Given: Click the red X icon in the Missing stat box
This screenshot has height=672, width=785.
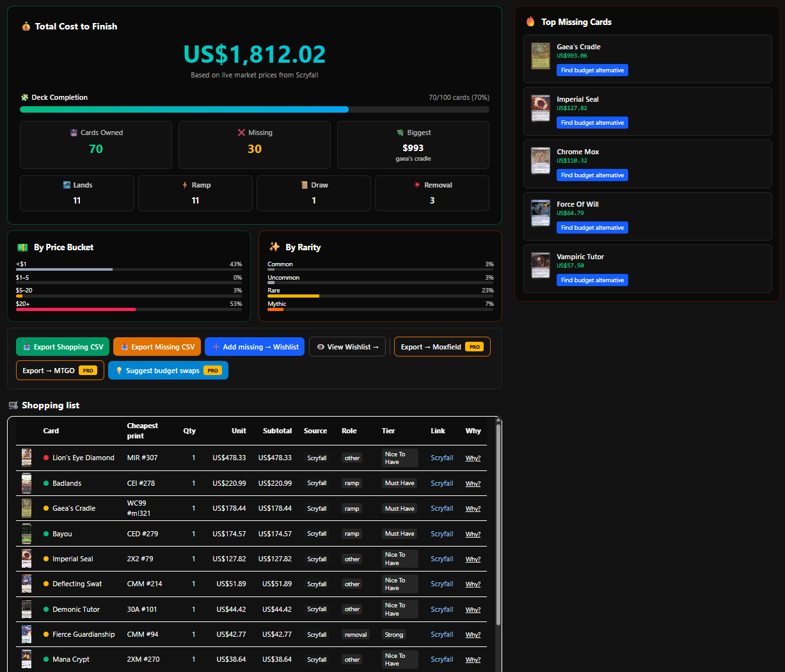Looking at the screenshot, I should pyautogui.click(x=242, y=132).
